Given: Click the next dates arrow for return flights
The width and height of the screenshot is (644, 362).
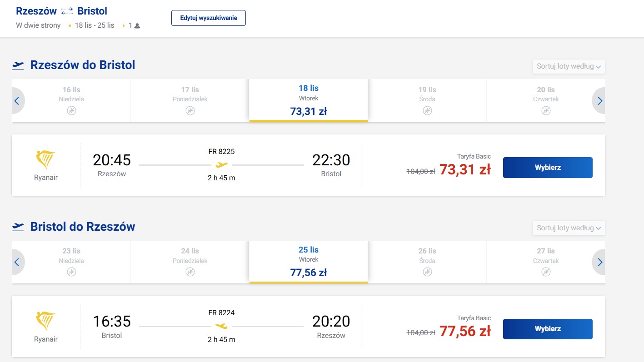Looking at the screenshot, I should click(599, 262).
